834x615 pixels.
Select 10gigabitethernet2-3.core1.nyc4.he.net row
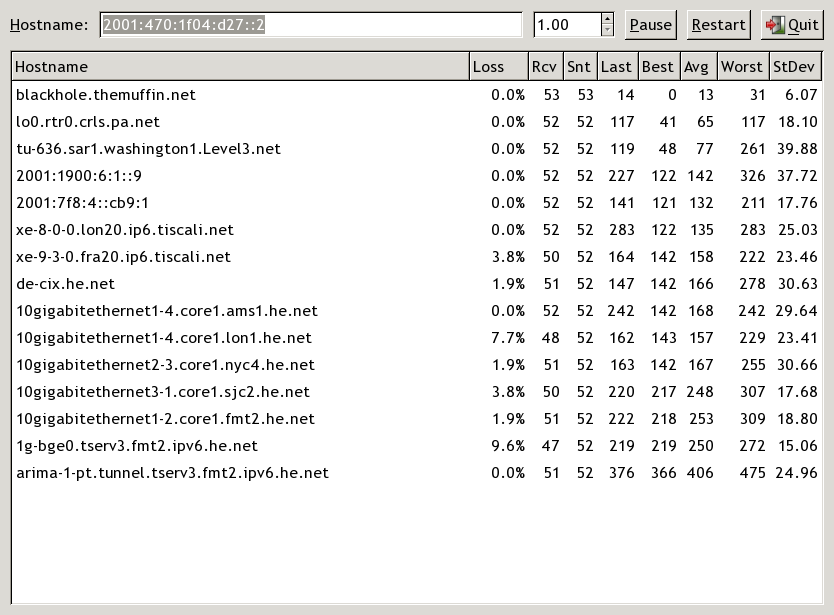[x=417, y=365]
